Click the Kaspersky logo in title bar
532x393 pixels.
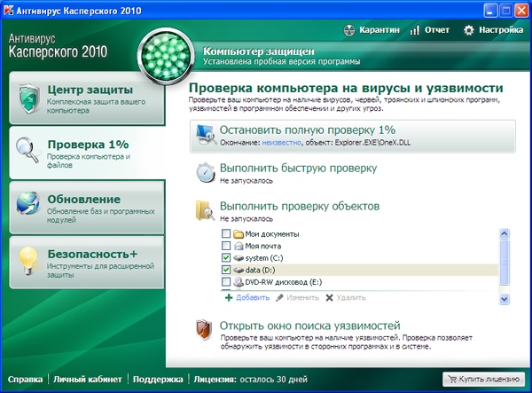(x=9, y=10)
